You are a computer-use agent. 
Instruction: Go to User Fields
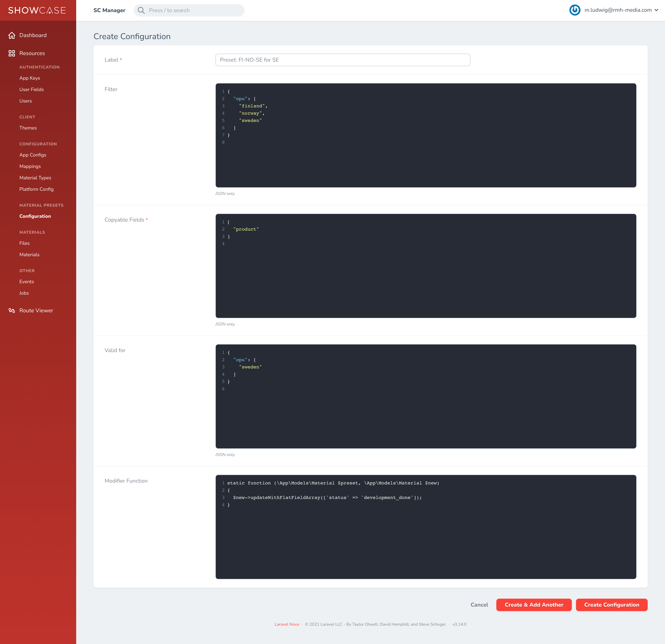(32, 90)
